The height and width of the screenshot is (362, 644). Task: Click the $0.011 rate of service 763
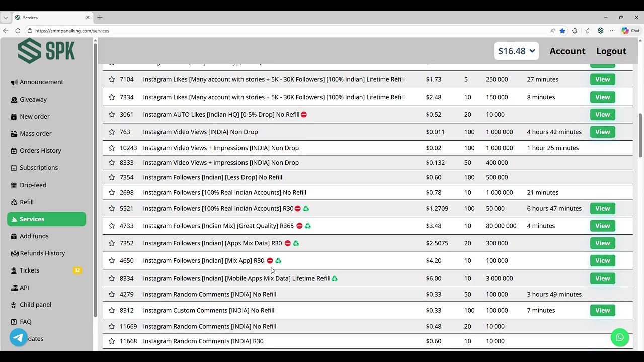(x=435, y=132)
